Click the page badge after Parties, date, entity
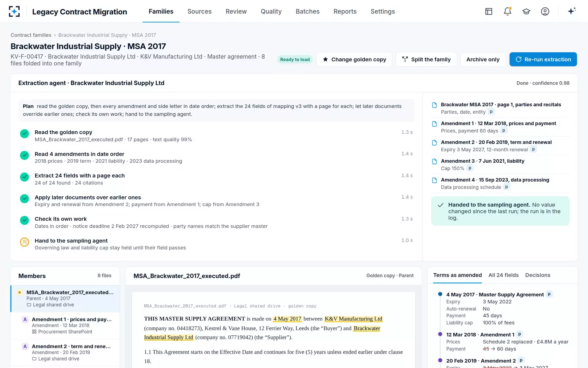 click(x=491, y=112)
